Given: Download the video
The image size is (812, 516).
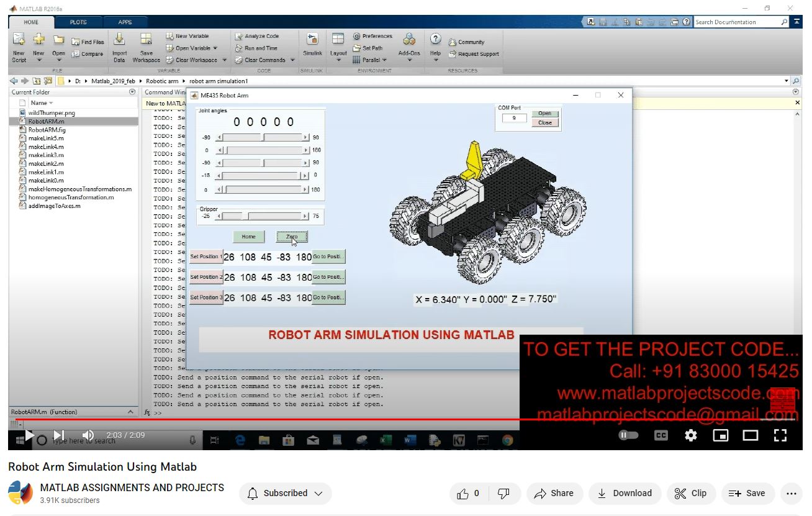Looking at the screenshot, I should (625, 494).
